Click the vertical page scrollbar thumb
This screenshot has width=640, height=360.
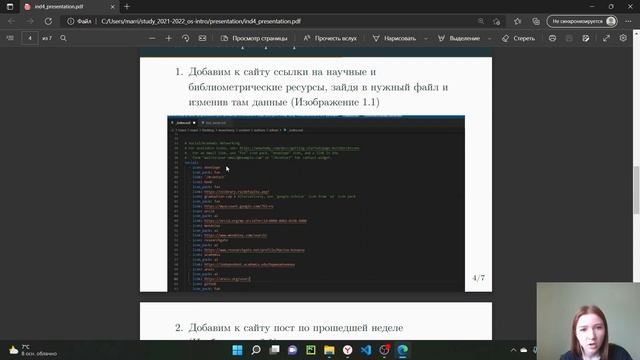coord(636,190)
